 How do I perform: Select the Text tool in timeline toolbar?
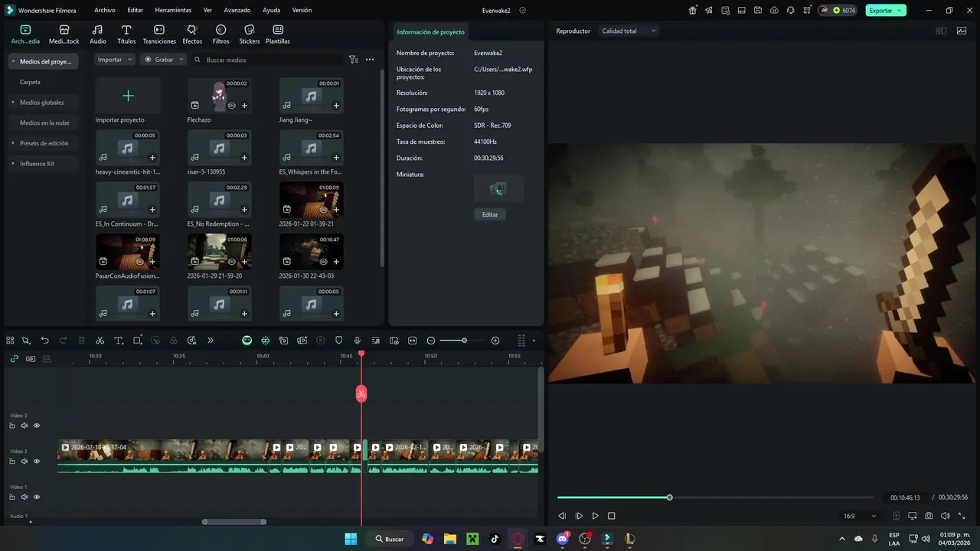click(x=119, y=341)
